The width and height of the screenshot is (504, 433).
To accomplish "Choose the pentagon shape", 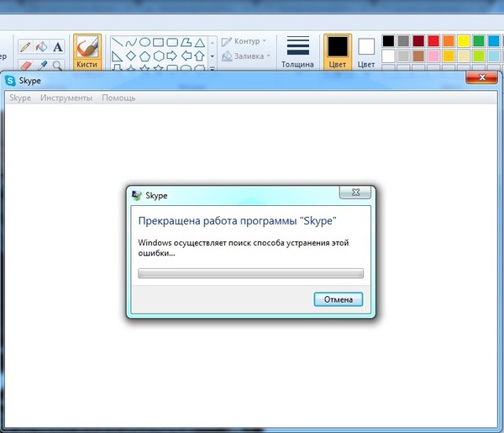I will pyautogui.click(x=144, y=56).
